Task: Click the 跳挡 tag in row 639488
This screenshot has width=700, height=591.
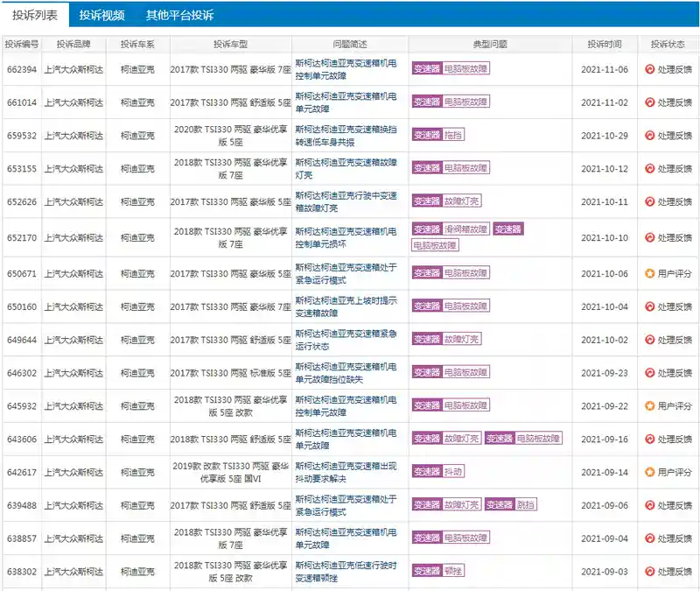Action: coord(526,505)
